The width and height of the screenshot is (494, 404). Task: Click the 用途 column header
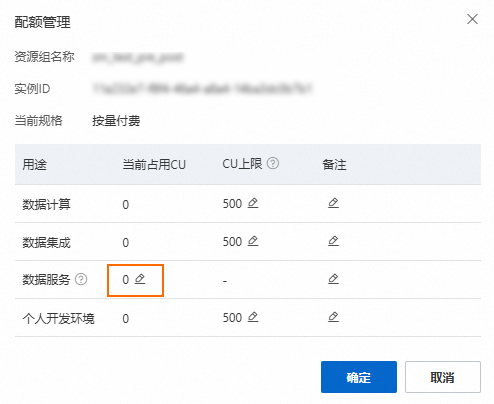[35, 164]
